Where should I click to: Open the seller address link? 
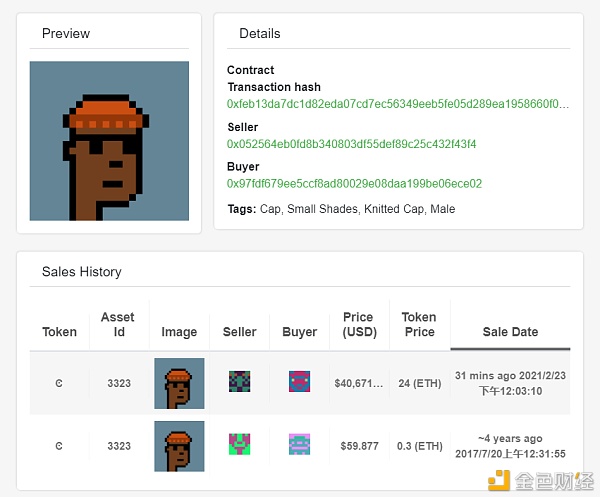tap(351, 144)
